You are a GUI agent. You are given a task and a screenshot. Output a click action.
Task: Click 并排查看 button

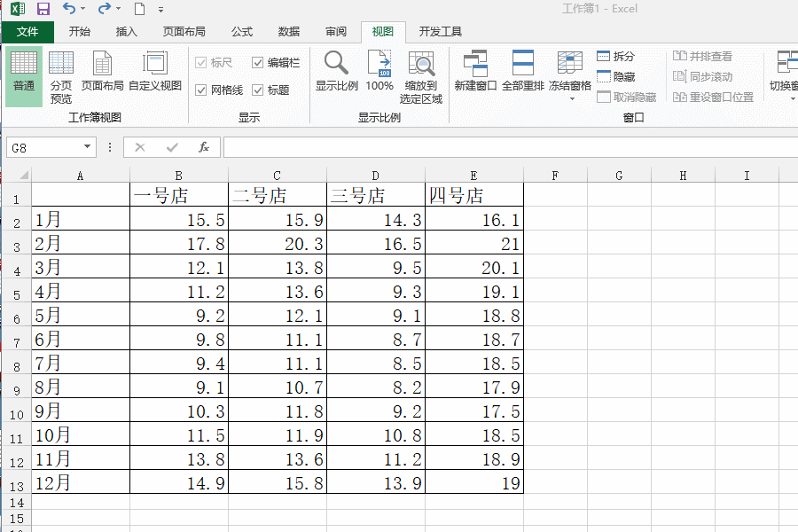tap(702, 56)
